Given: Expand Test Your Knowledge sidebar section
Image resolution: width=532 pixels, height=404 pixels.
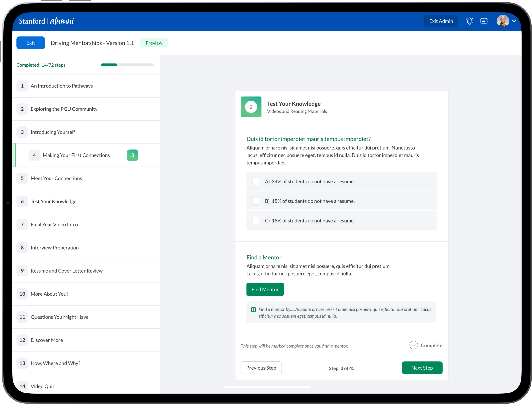Looking at the screenshot, I should tap(53, 201).
